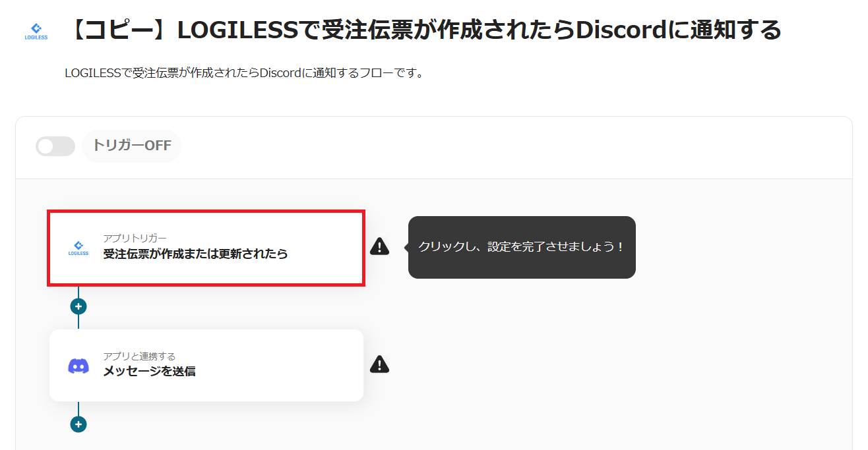This screenshot has height=450, width=868.
Task: Click the pointer arrow of the dark tooltip bubble
Action: pos(405,247)
